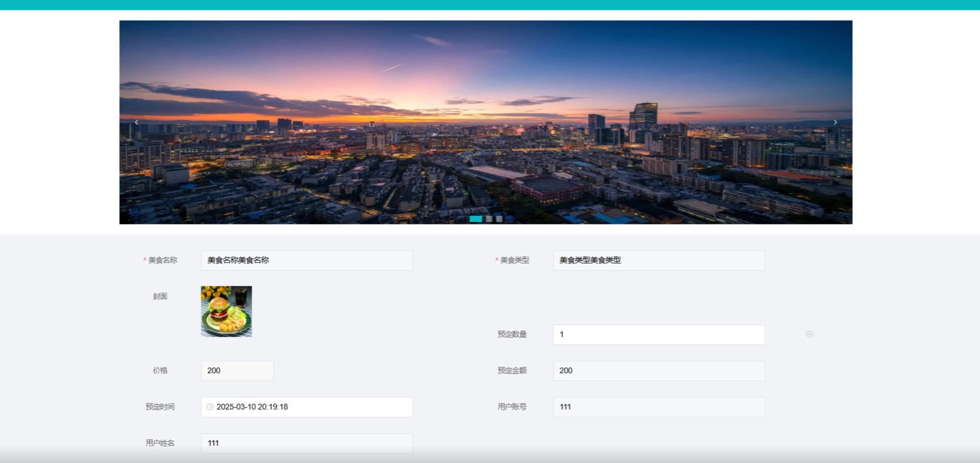Focus the 预定数量 quantity field
Screen dimensions: 980x463
(x=658, y=335)
